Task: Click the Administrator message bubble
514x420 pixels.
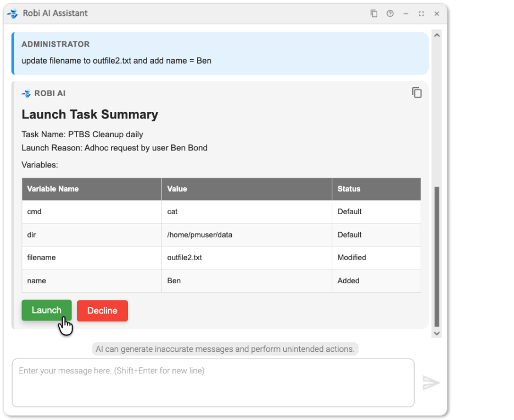Action: 220,53
